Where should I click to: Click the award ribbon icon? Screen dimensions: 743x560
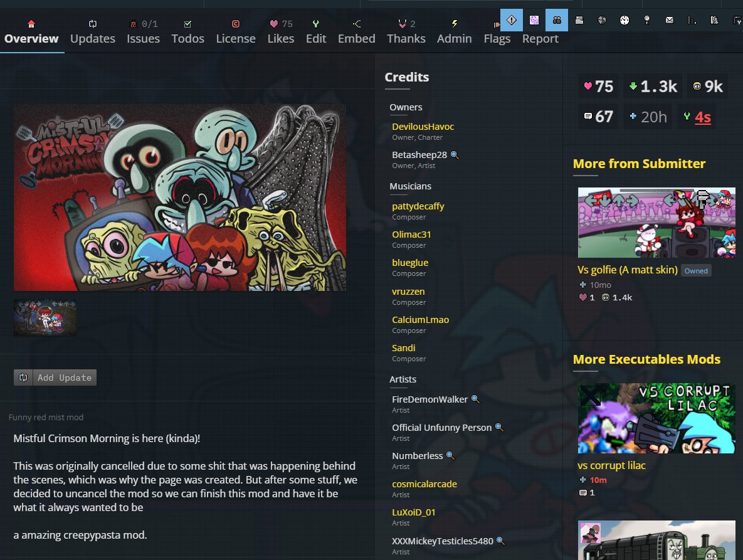(647, 20)
